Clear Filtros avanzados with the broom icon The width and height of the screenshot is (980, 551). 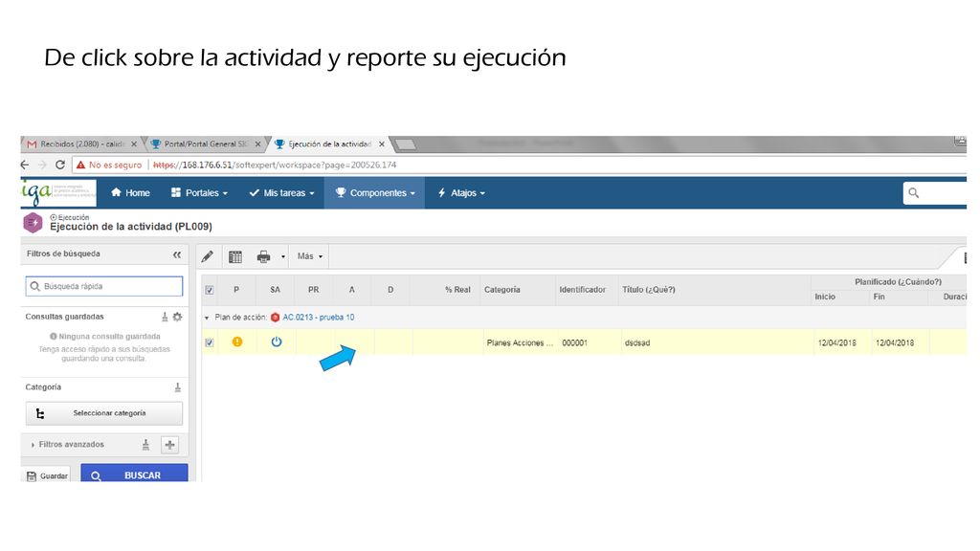pos(145,444)
